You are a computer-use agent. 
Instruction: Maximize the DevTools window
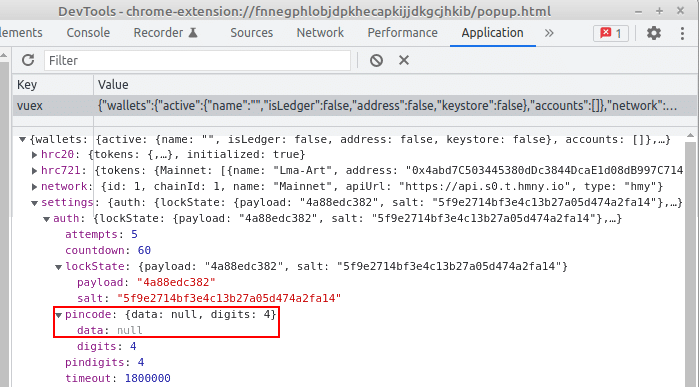click(x=660, y=11)
